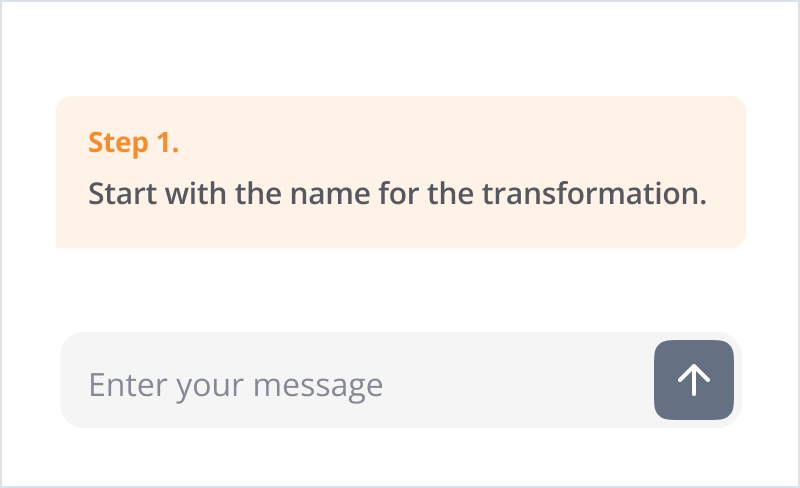Image resolution: width=800 pixels, height=488 pixels.
Task: Click the square slate send control
Action: point(694,380)
